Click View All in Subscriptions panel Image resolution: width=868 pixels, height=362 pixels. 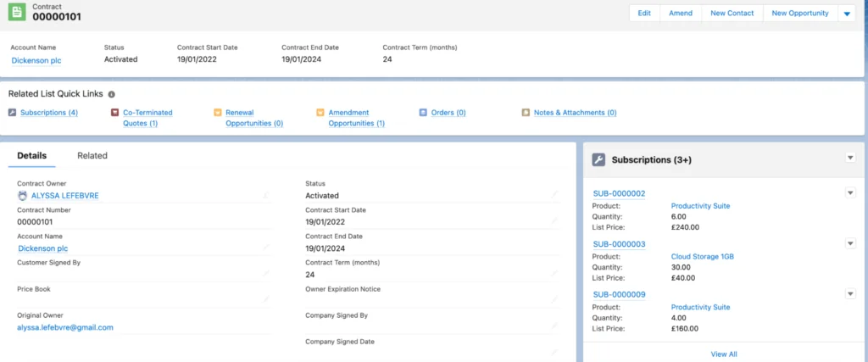tap(724, 354)
